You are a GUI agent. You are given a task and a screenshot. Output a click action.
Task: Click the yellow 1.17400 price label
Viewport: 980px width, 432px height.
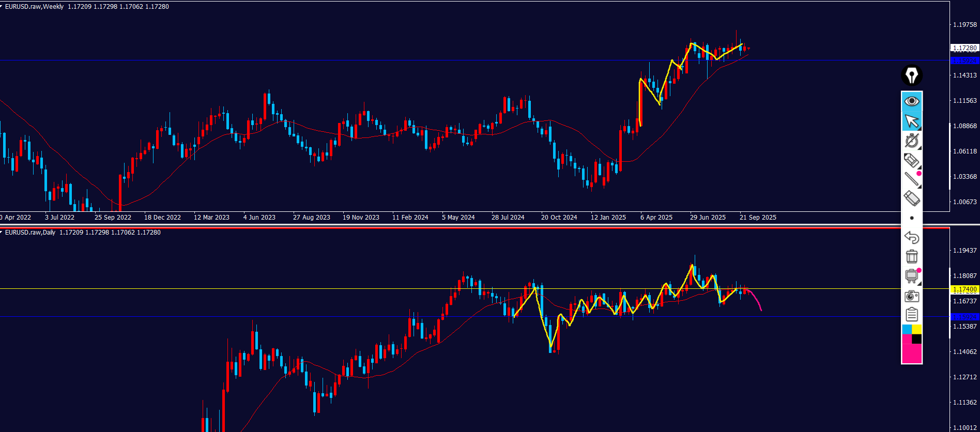coord(964,289)
